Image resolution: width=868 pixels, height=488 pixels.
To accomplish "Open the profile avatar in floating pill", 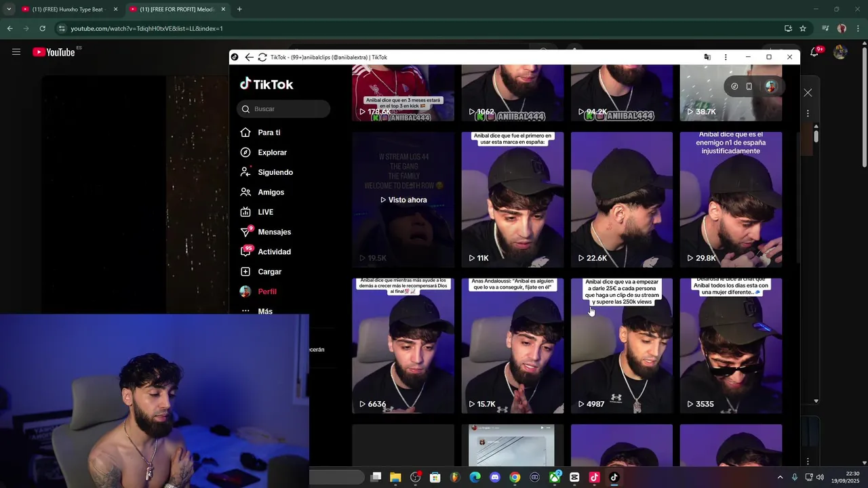I will coord(770,86).
